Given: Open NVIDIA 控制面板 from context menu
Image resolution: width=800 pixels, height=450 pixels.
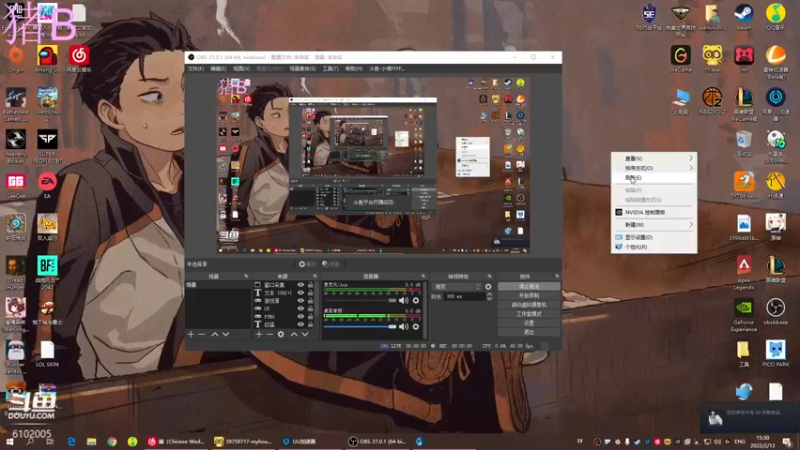Looking at the screenshot, I should point(654,212).
